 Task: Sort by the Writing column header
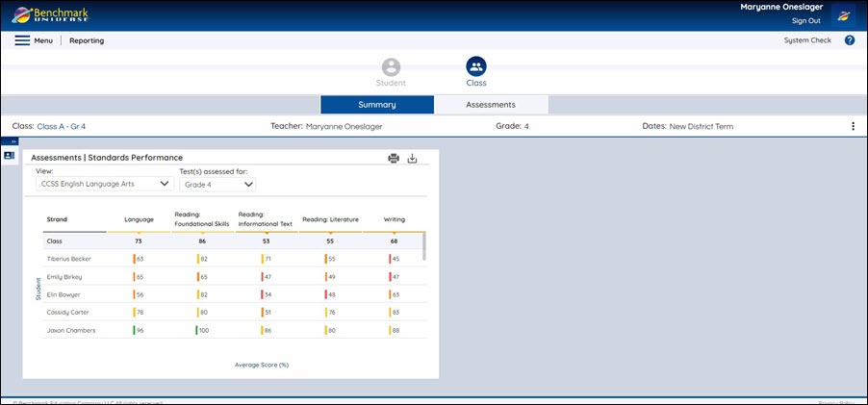(395, 219)
